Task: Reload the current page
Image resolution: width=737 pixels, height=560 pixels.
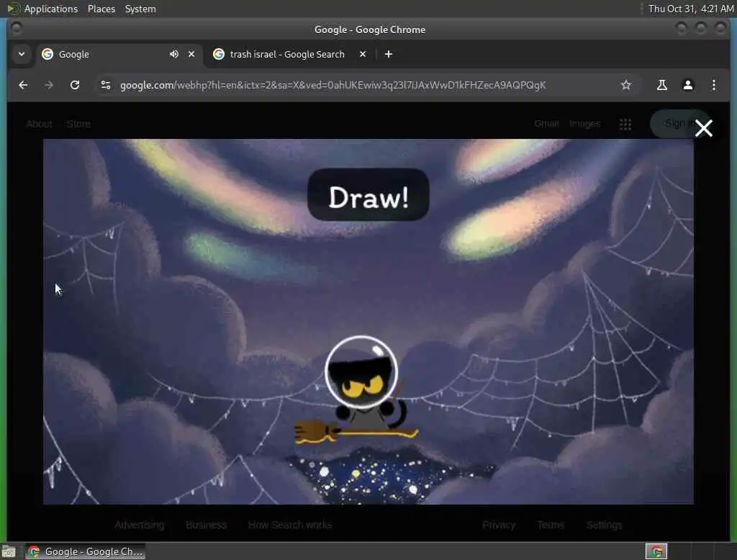Action: [75, 85]
